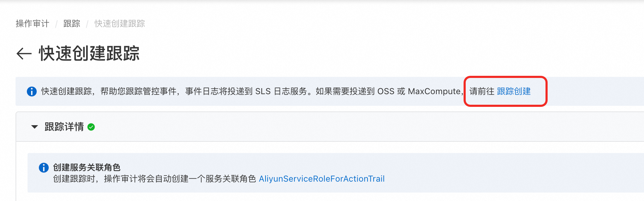This screenshot has height=201, width=644.
Task: Open the 操作审计 breadcrumb
Action: (32, 24)
